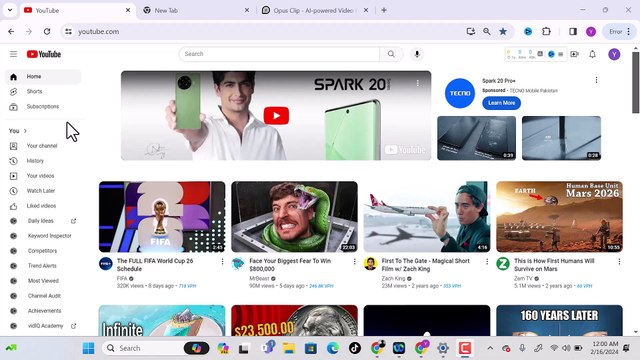The width and height of the screenshot is (640, 360).
Task: Open options for MrBeast video
Action: tap(354, 261)
